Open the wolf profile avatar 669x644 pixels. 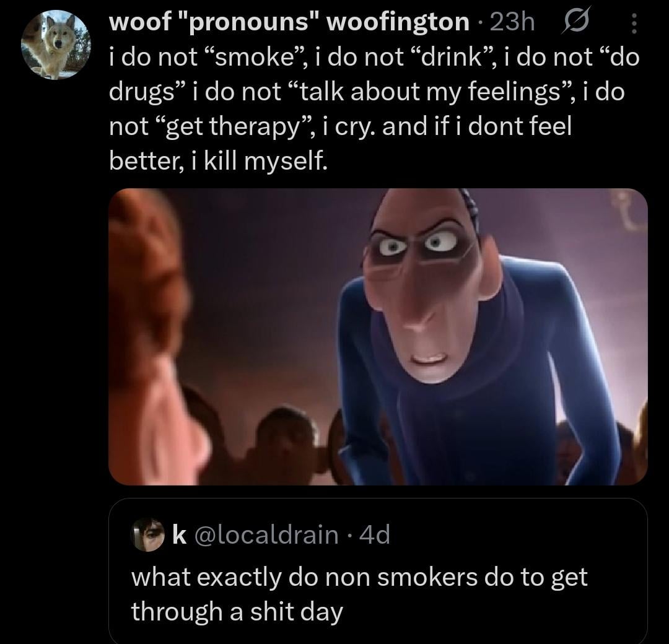point(56,45)
